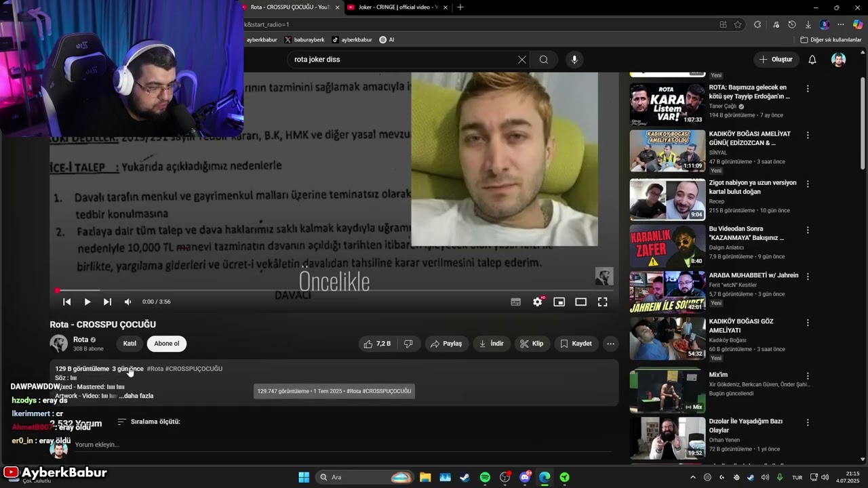This screenshot has height=488, width=868.
Task: Open browser extensions puzzle icon
Action: (x=757, y=24)
